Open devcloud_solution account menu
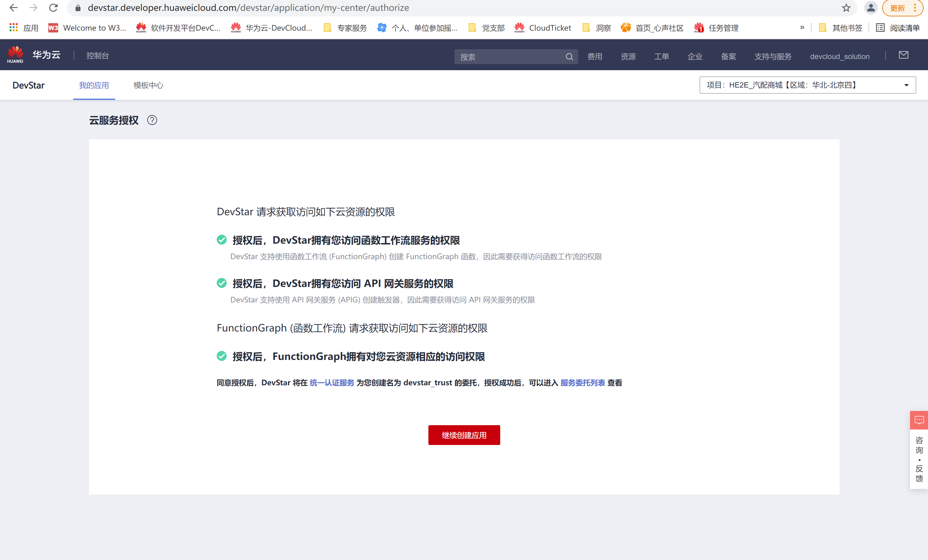This screenshot has width=928, height=560. 839,57
